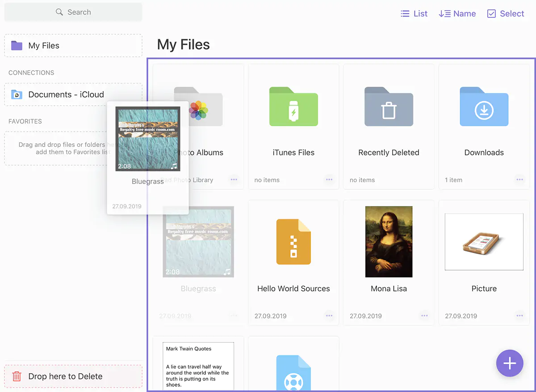The image size is (536, 392).
Task: Open more options for Downloads folder
Action: pos(519,180)
